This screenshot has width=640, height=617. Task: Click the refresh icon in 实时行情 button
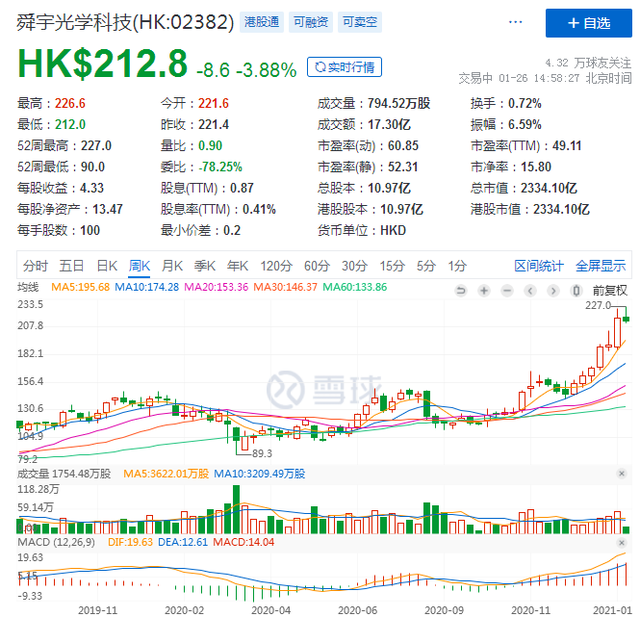coord(320,67)
